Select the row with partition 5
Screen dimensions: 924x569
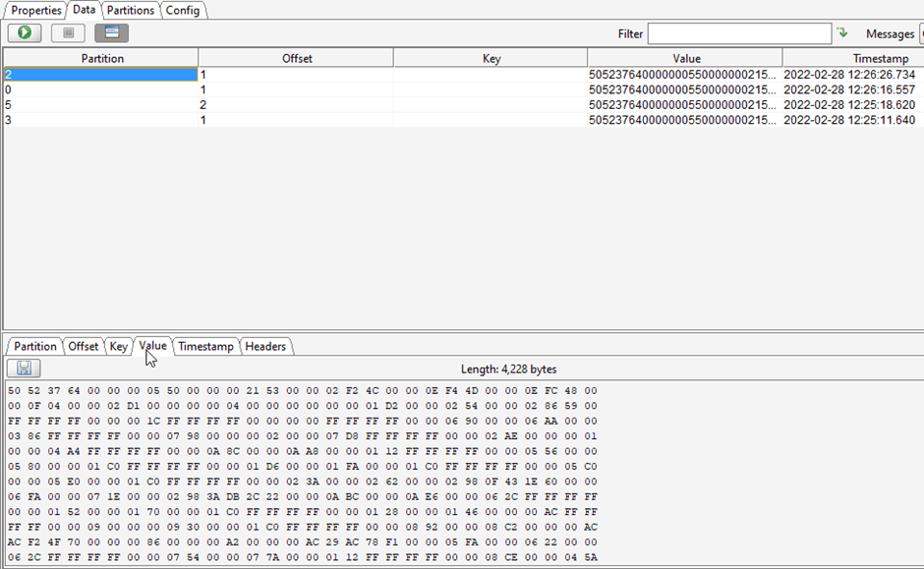295,104
